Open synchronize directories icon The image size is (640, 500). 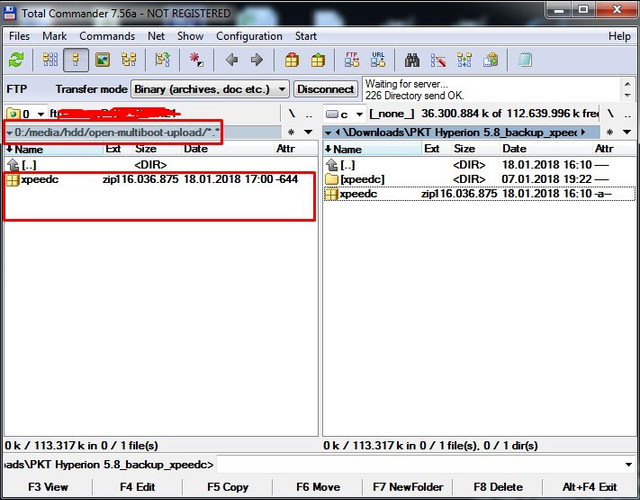tap(464, 60)
